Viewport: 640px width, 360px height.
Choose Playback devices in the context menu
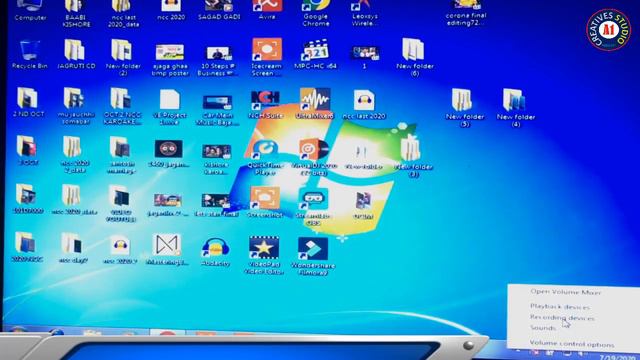pos(560,306)
